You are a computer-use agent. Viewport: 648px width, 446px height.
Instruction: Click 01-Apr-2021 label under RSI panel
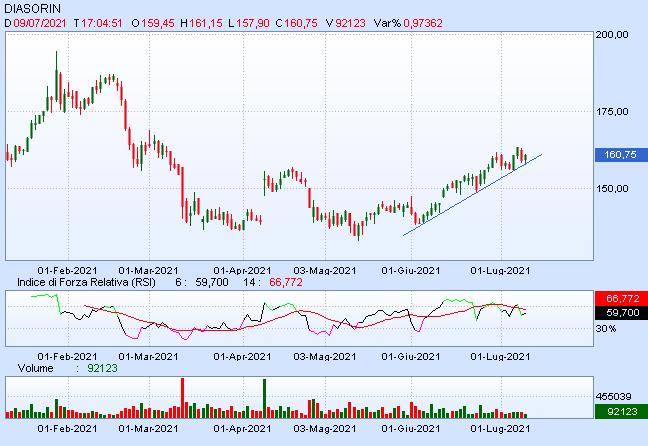(242, 357)
